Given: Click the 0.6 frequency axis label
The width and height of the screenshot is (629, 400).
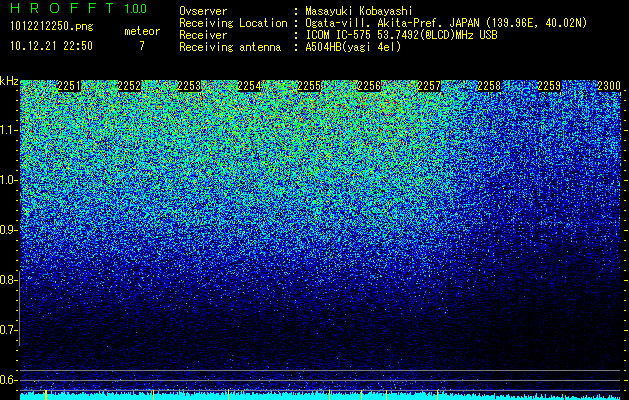Looking at the screenshot, I should (8, 380).
